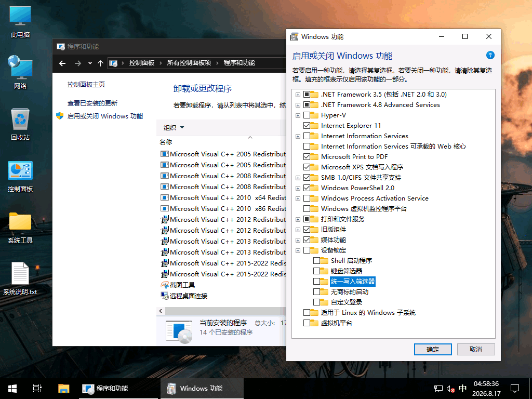Sort by the 名称 column header
Image resolution: width=532 pixels, height=399 pixels.
click(166, 142)
